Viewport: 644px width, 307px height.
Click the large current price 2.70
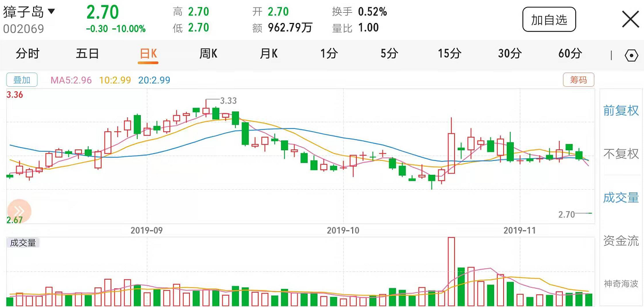coord(102,12)
